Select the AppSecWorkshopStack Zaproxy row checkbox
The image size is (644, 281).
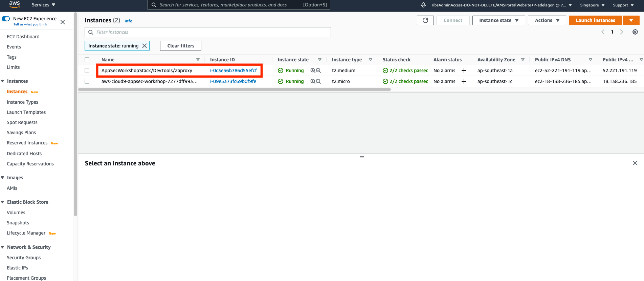tap(87, 71)
